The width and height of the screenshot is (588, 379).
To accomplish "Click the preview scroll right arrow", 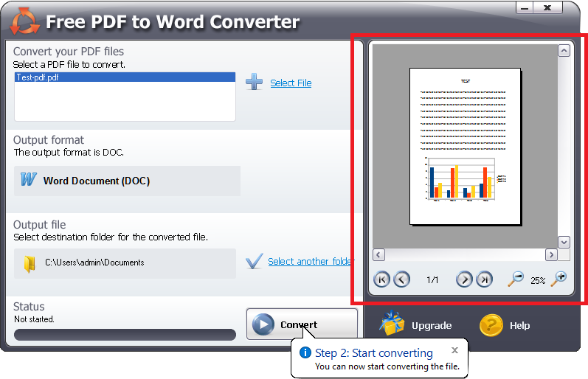I will pyautogui.click(x=551, y=255).
